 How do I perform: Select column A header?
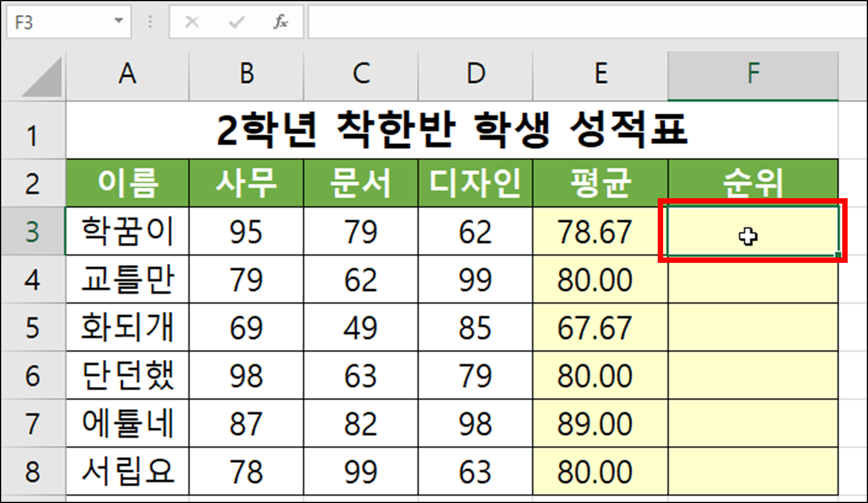click(126, 75)
